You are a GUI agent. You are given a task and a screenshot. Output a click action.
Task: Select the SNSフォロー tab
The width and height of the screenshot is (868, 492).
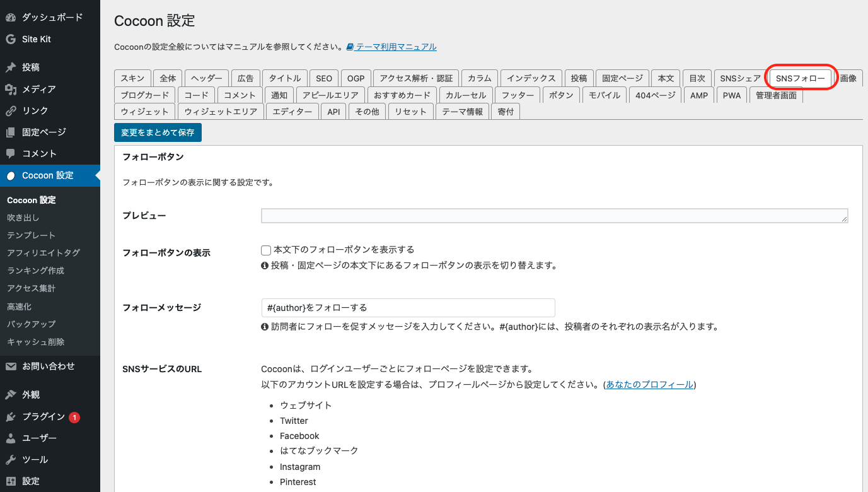[801, 78]
